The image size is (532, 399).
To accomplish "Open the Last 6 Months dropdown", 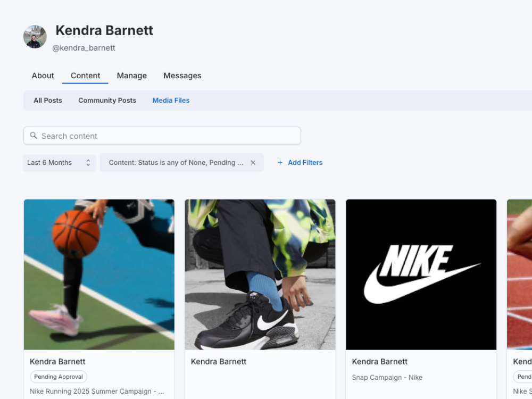I will point(59,163).
